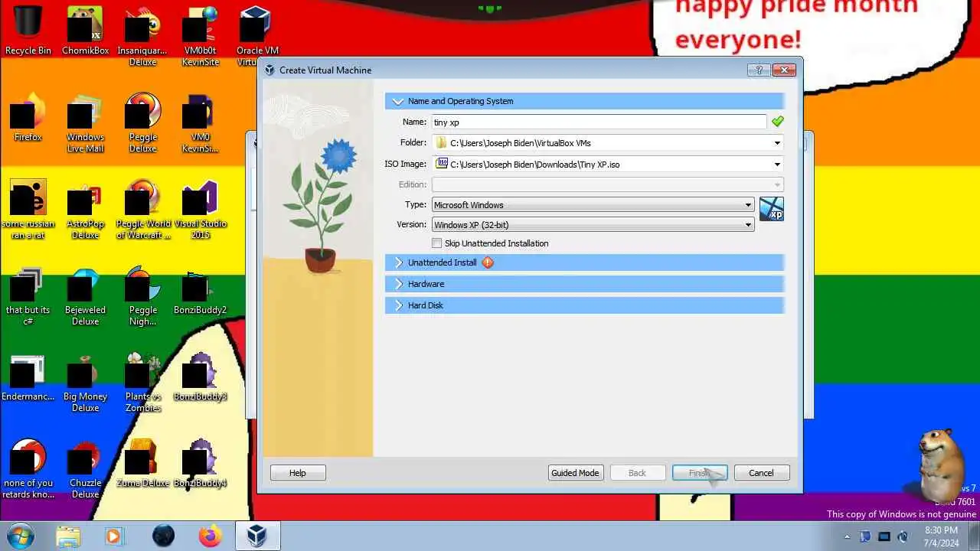The width and height of the screenshot is (980, 551).
Task: Click the dark globe browser taskbar icon
Action: pos(163,536)
